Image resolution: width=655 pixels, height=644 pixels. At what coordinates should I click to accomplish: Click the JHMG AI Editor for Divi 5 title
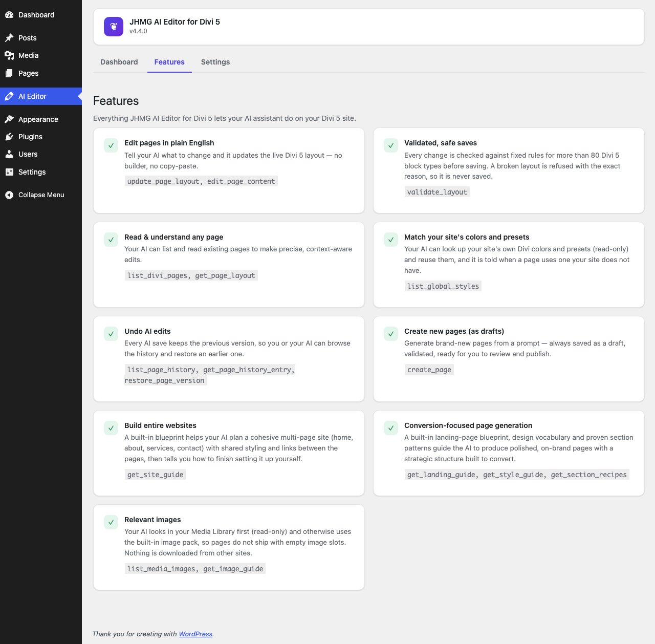174,22
